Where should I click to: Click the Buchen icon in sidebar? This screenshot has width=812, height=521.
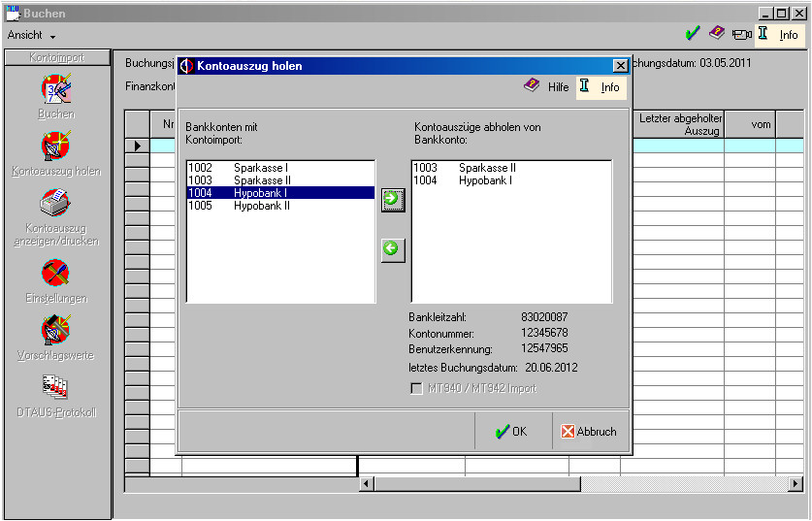pyautogui.click(x=55, y=89)
